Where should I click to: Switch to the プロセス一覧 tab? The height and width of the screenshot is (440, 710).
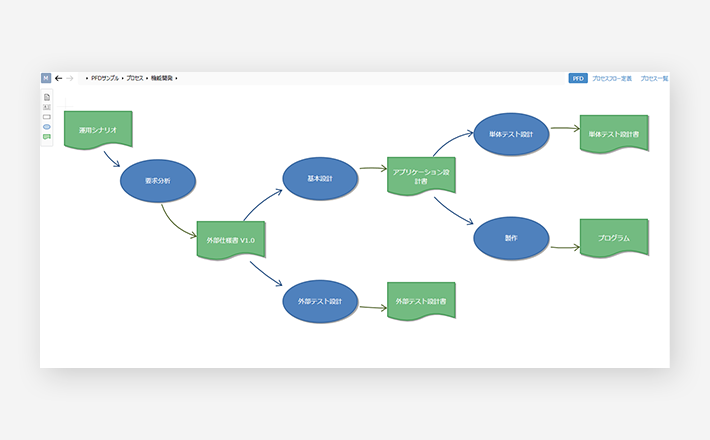click(654, 78)
